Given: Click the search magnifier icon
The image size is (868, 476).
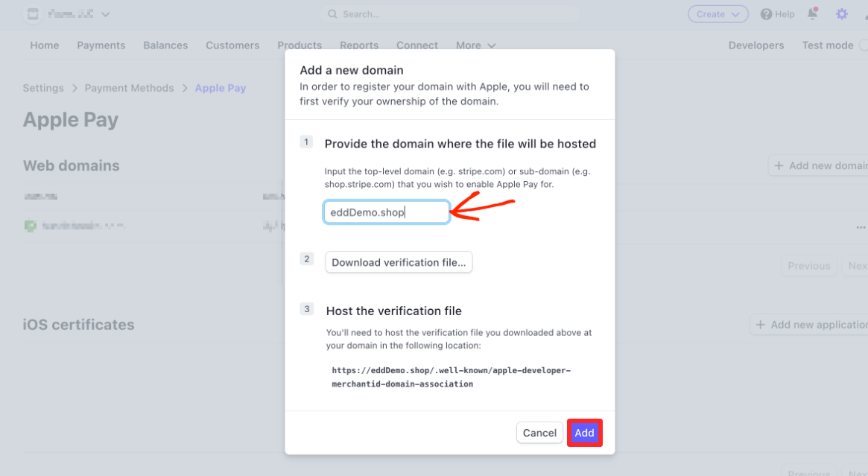Looking at the screenshot, I should tap(332, 14).
